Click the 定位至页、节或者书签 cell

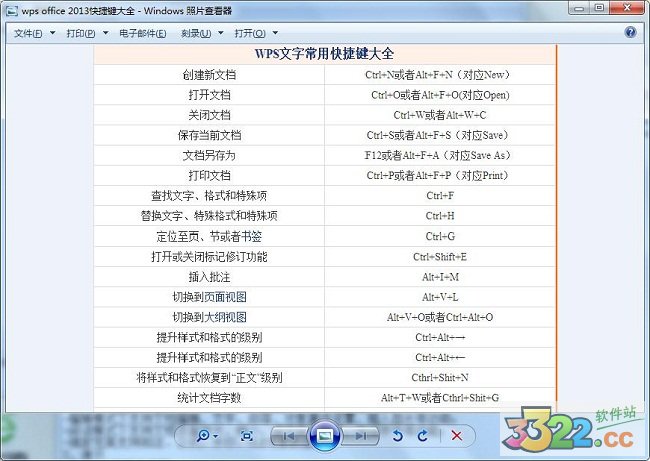(x=209, y=236)
